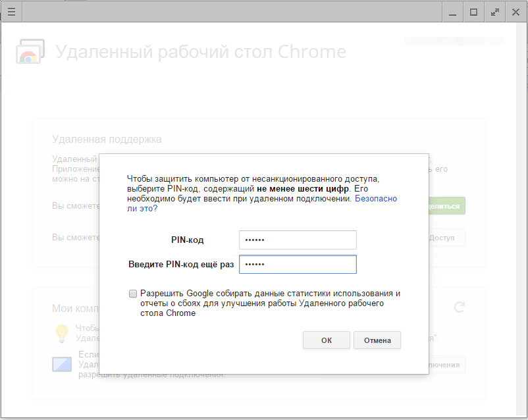Maximize the Chrome Remote Desktop window
This screenshot has height=420, width=528.
(x=473, y=13)
